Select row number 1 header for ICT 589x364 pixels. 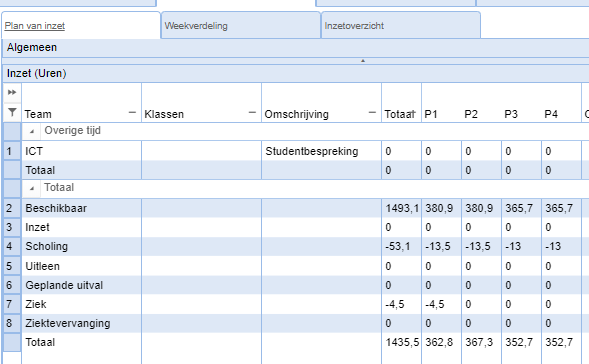pyautogui.click(x=12, y=151)
